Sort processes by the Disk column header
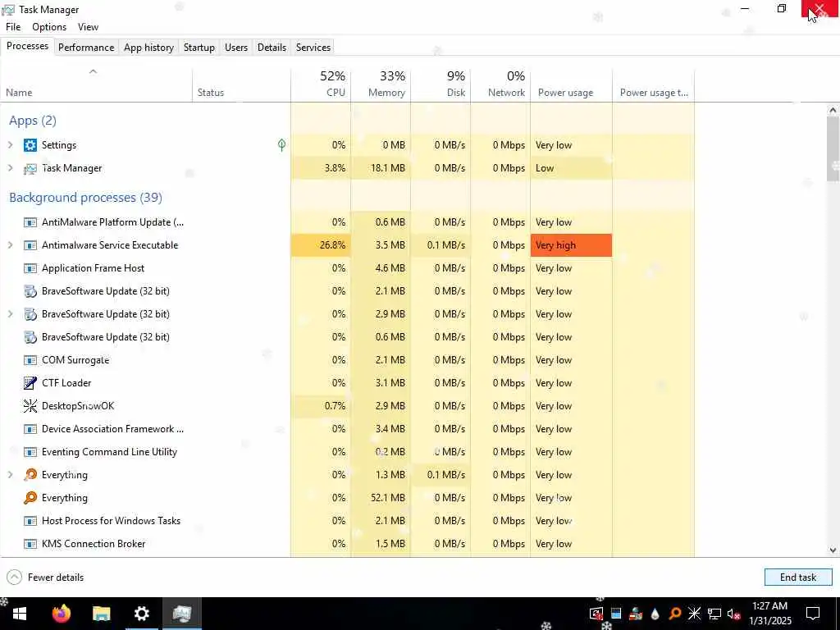The height and width of the screenshot is (630, 840). pos(441,84)
